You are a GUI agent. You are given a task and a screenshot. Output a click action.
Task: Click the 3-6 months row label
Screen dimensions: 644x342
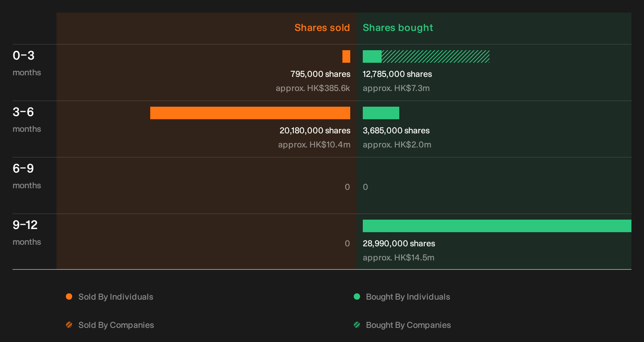point(27,120)
